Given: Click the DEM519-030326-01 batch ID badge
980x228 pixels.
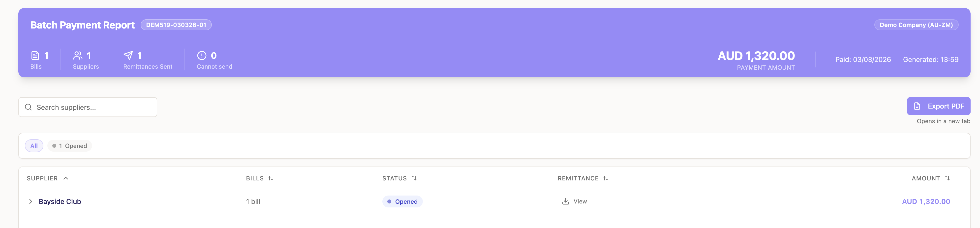Looking at the screenshot, I should 176,25.
